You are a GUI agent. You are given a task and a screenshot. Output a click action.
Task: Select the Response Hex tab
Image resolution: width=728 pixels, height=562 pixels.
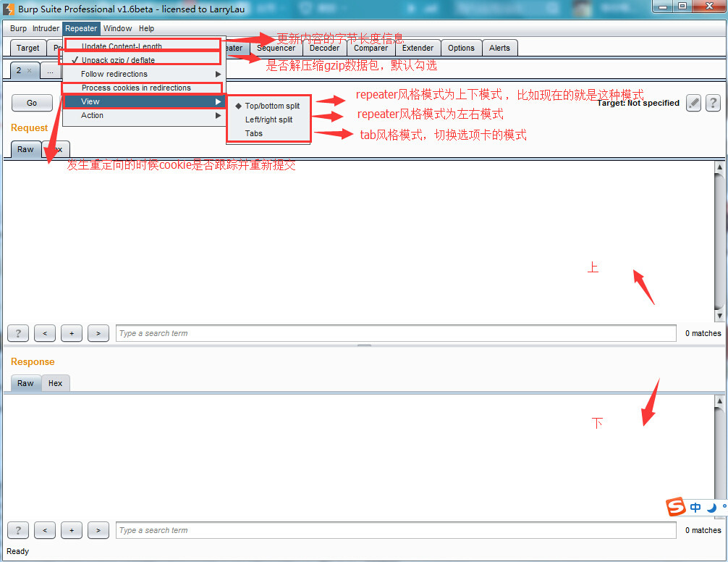(55, 383)
